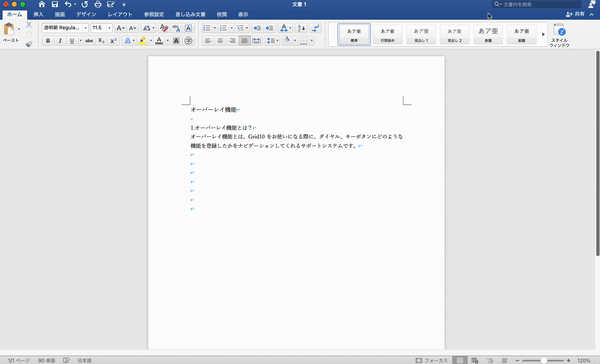Viewport: 600px width, 364px height.
Task: Save the document with floppy icon
Action: (55, 5)
